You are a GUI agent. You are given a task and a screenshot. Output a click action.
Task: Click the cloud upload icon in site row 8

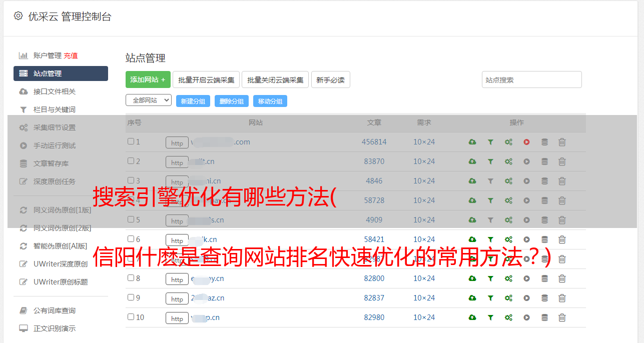[x=472, y=278]
